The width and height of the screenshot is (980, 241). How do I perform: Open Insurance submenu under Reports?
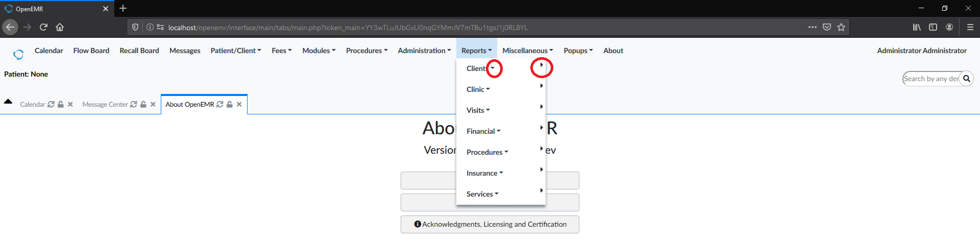501,173
